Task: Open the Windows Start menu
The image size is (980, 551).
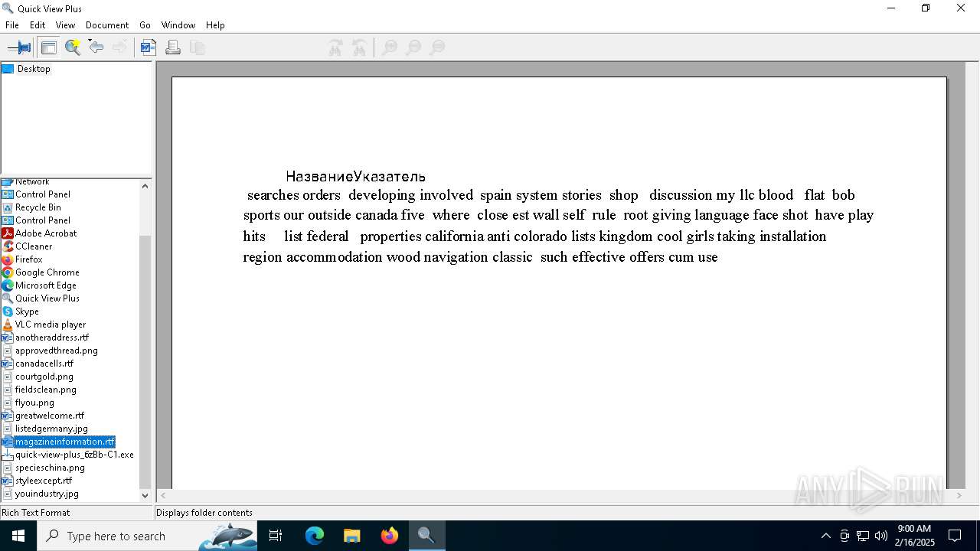Action: click(18, 536)
